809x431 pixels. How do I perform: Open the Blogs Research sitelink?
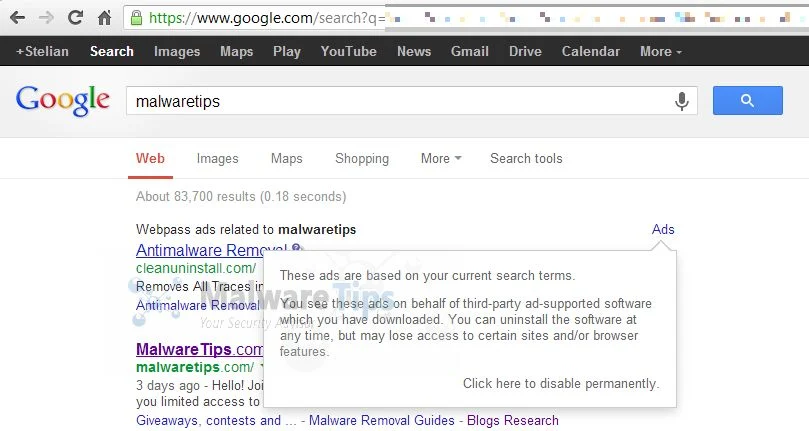(x=513, y=421)
